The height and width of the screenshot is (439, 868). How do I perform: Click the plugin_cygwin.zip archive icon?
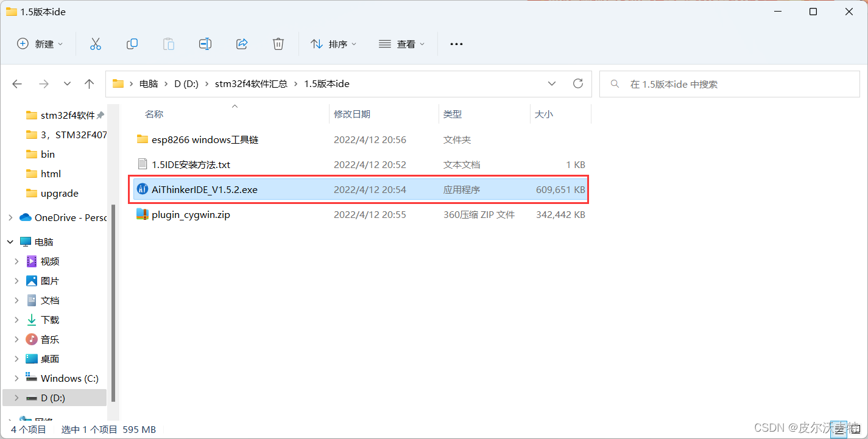(x=143, y=214)
